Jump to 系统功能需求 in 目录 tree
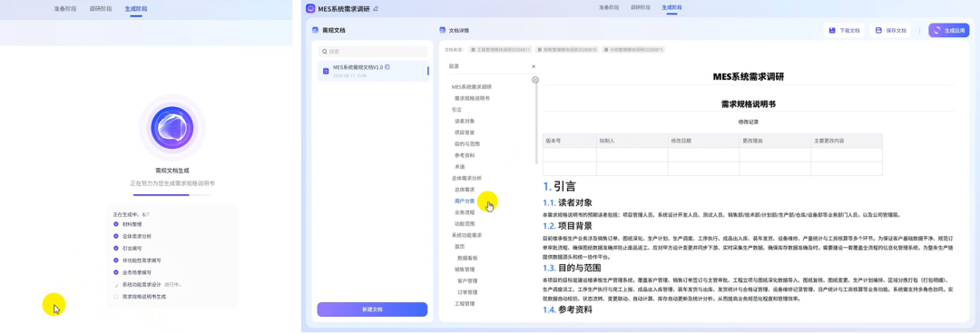Viewport: 980px width, 334px height. (466, 235)
